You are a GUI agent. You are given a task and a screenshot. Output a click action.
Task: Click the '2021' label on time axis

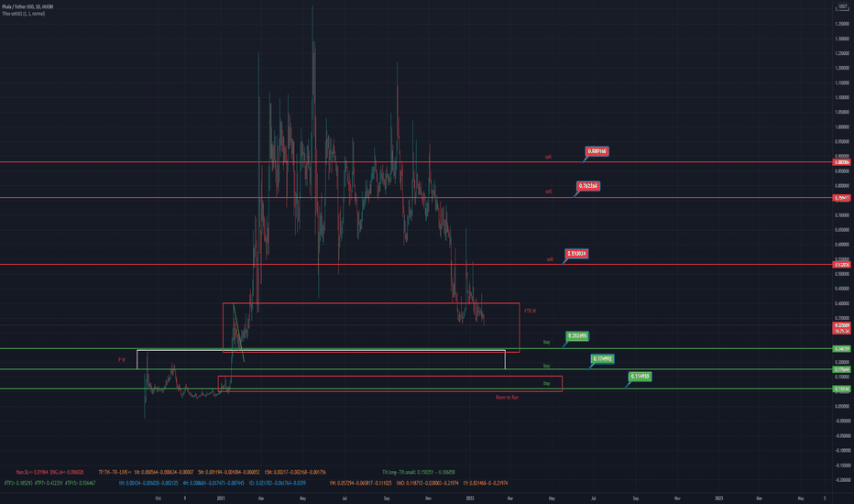click(x=221, y=498)
